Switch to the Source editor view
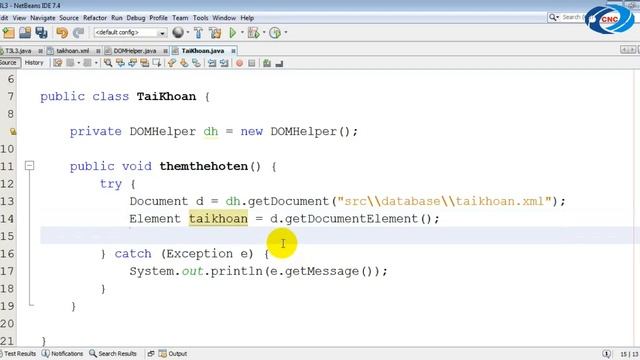The width and height of the screenshot is (640, 360). 9,63
